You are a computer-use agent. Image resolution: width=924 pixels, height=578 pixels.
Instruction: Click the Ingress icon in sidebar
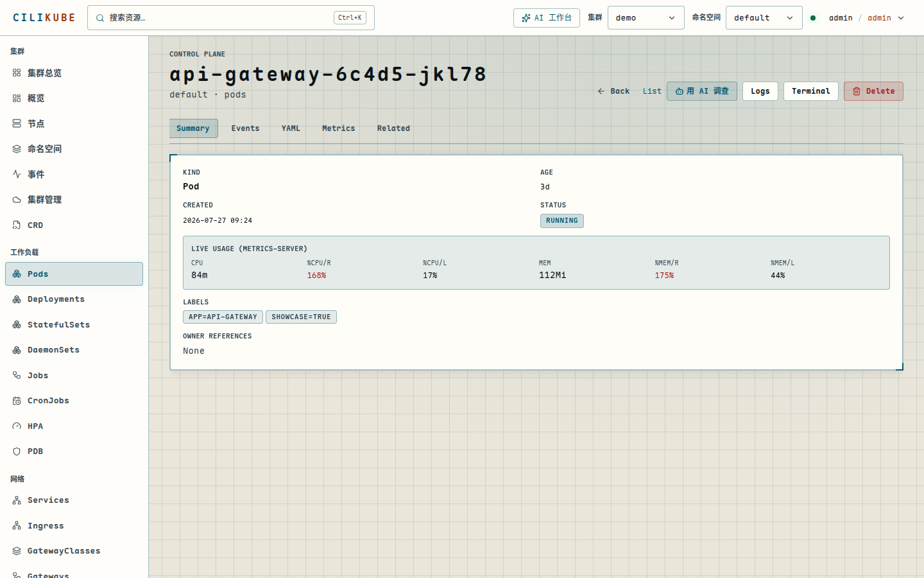pos(17,526)
